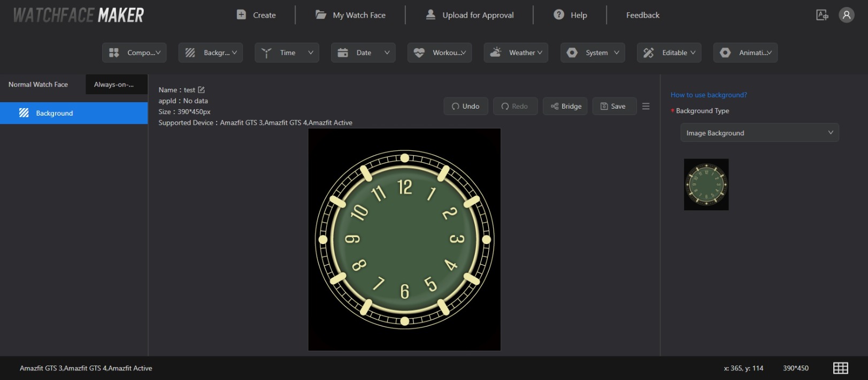
Task: Switch to the Always-on tab
Action: [116, 85]
